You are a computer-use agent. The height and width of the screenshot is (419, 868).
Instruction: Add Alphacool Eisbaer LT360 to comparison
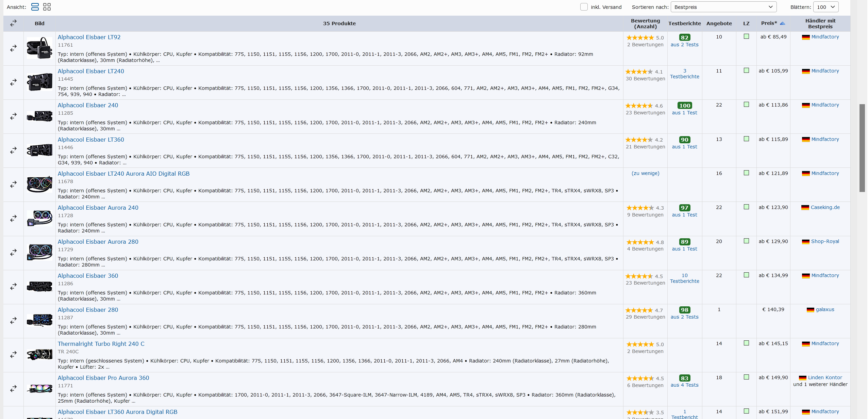click(x=13, y=150)
